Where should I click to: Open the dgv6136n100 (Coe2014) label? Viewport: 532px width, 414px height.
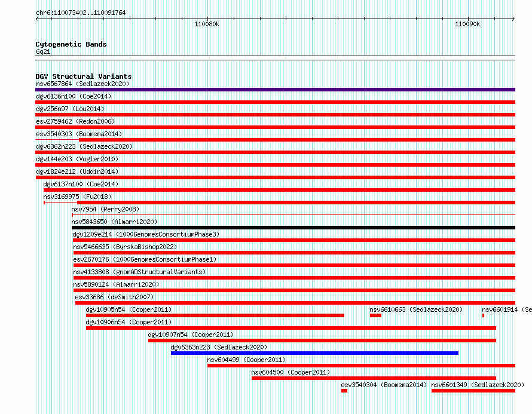point(74,96)
